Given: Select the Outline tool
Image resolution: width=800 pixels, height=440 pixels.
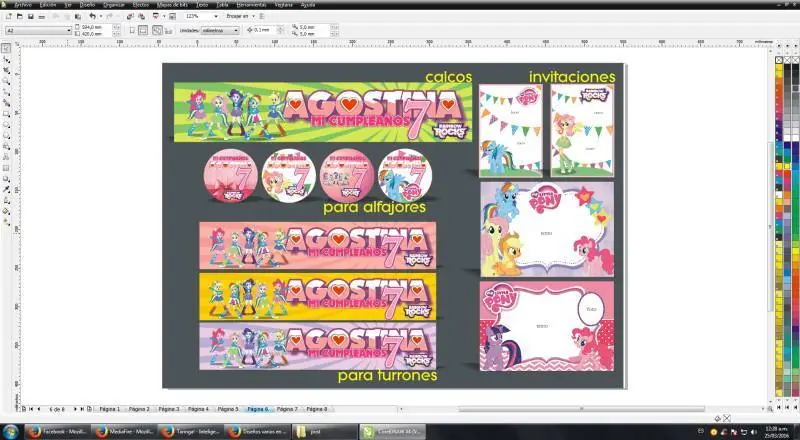Looking at the screenshot, I should [x=6, y=201].
